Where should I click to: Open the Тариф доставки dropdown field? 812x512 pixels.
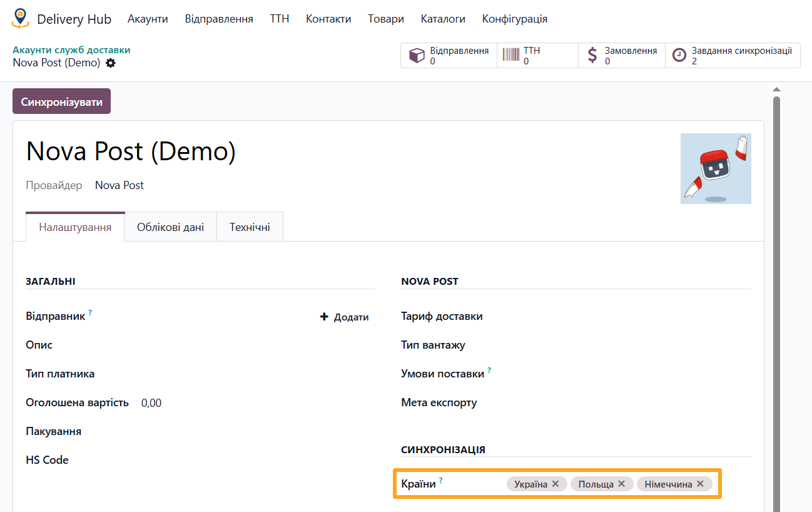tap(629, 316)
